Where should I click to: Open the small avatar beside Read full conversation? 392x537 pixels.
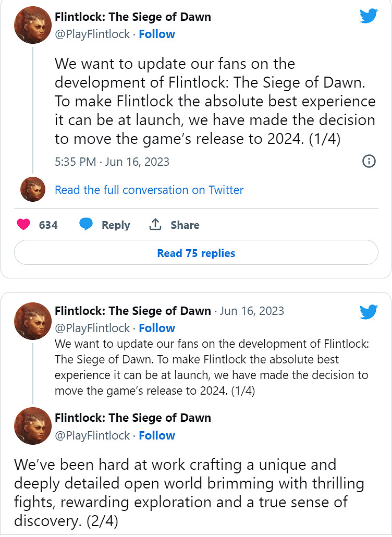click(33, 189)
